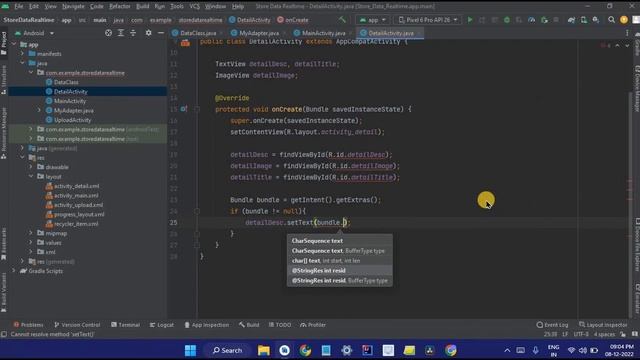Expand the values folder
Image resolution: width=640 pixels, height=360 pixels.
coord(31,242)
